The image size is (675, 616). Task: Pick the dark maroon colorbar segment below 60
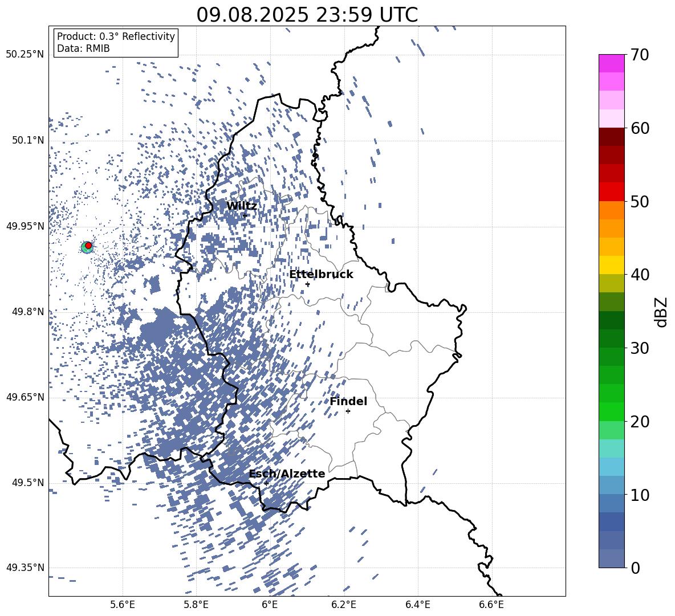point(612,137)
